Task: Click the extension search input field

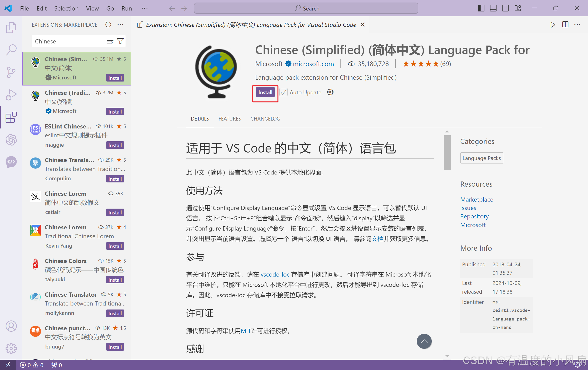Action: click(x=68, y=41)
